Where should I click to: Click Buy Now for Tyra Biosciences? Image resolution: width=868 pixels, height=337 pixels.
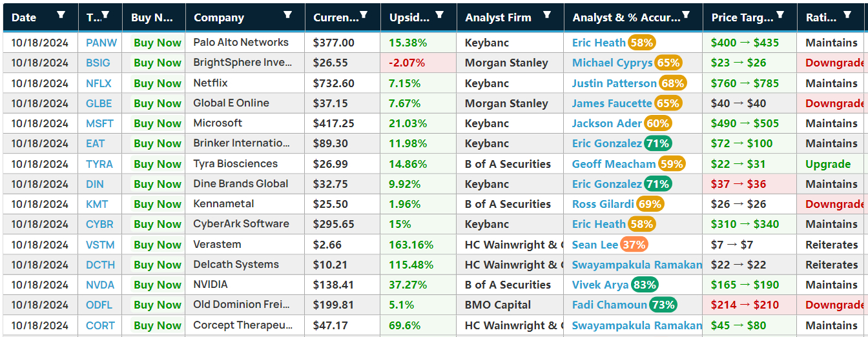[x=158, y=164]
